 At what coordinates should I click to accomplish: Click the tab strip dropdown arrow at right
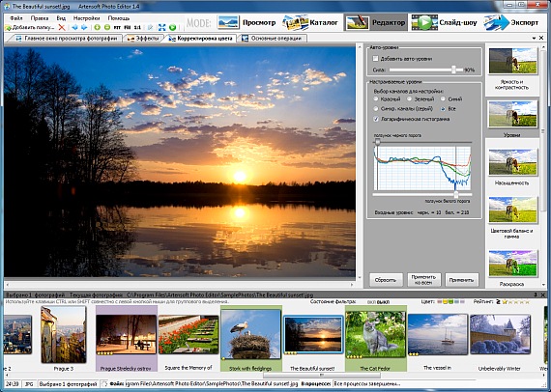535,38
